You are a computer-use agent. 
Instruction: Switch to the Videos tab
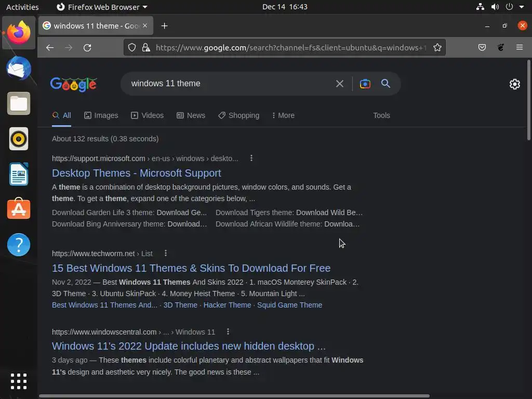(x=147, y=115)
